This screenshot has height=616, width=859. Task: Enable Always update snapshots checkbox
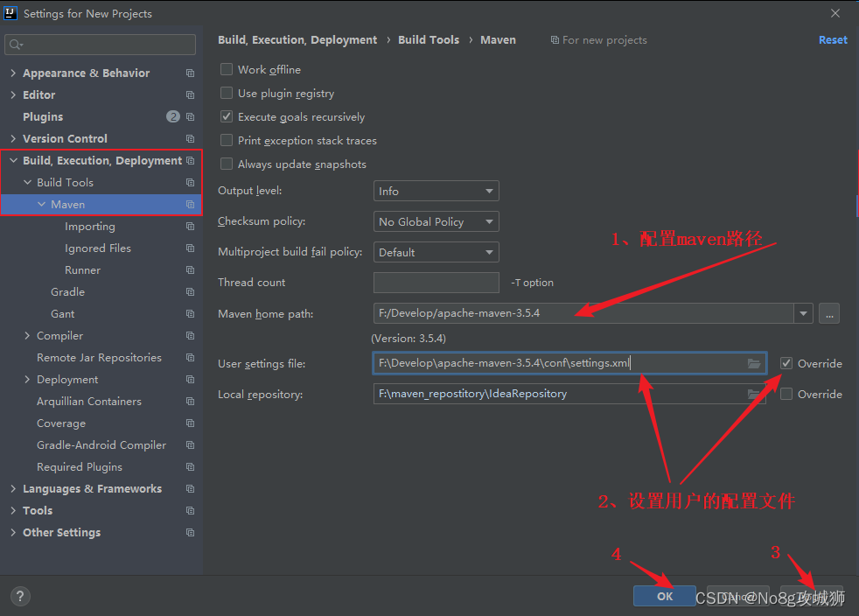[x=227, y=164]
